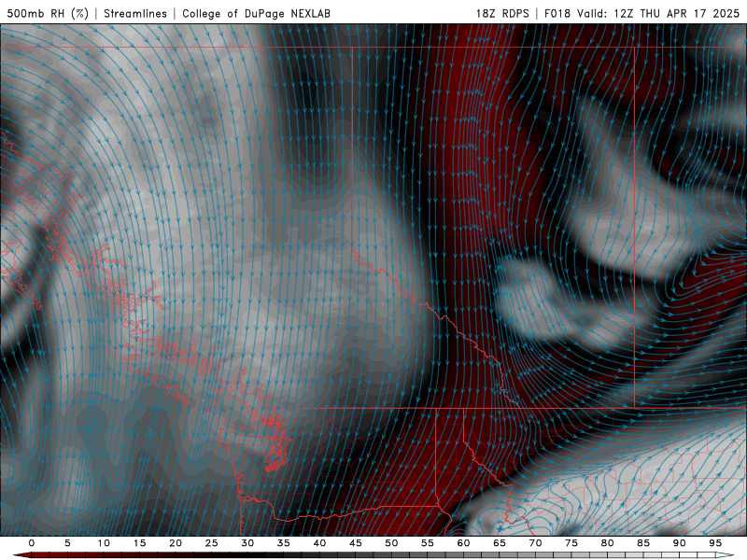Click the 65 label on the color scale
Screen dimensions: 747x560
(500, 543)
